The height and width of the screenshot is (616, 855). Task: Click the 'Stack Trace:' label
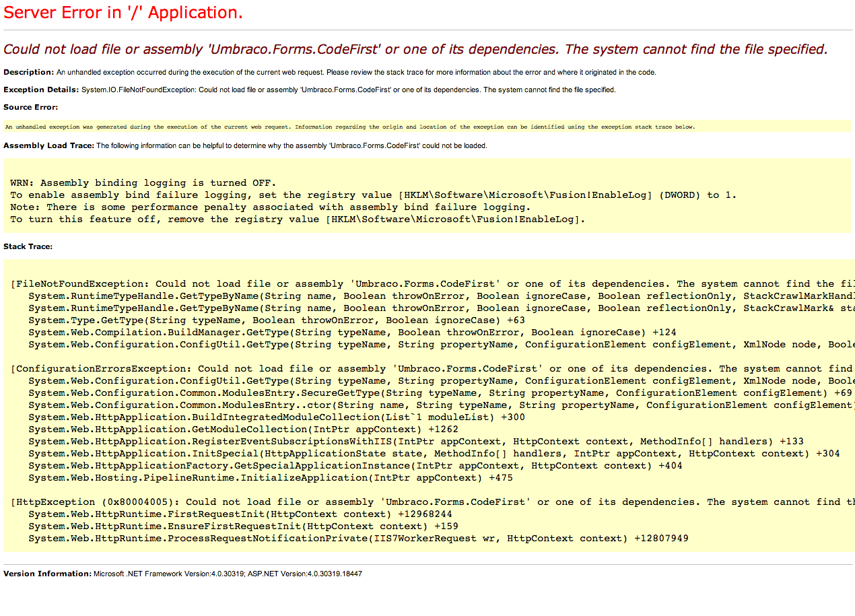[28, 246]
